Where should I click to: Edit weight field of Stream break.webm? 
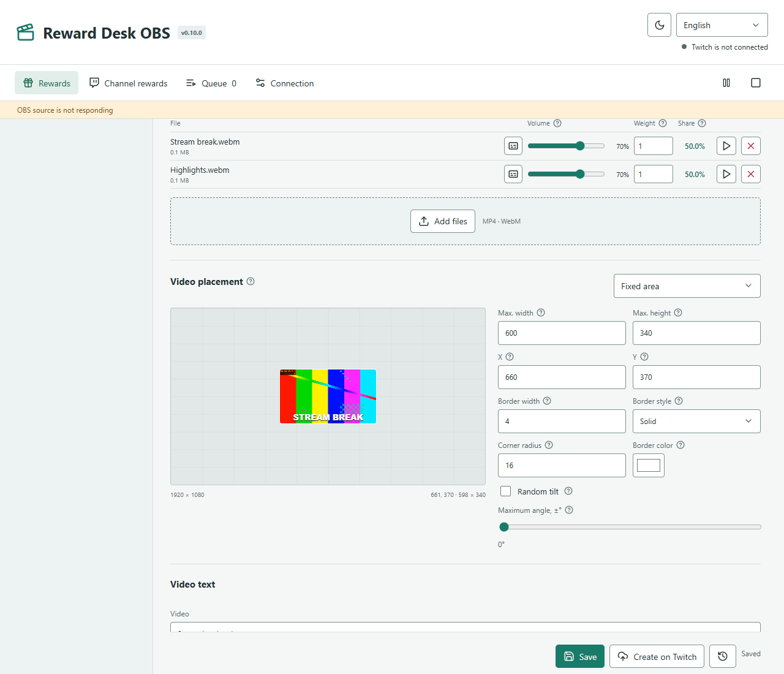pyautogui.click(x=654, y=146)
